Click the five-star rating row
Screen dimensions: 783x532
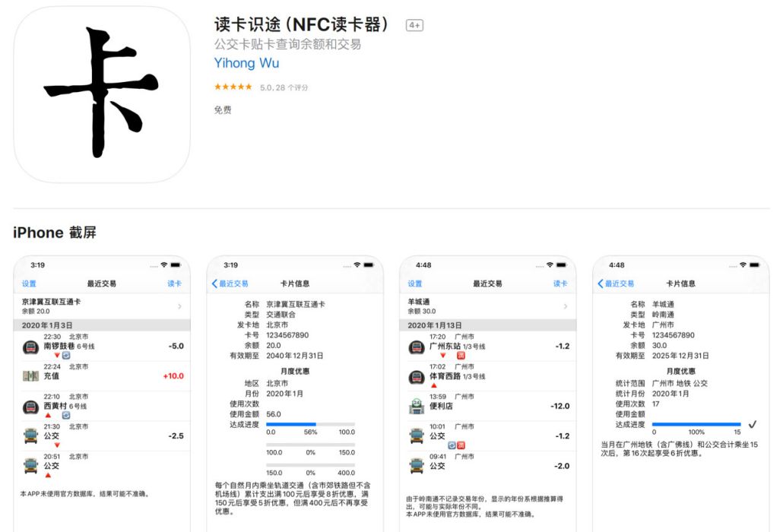coord(233,87)
